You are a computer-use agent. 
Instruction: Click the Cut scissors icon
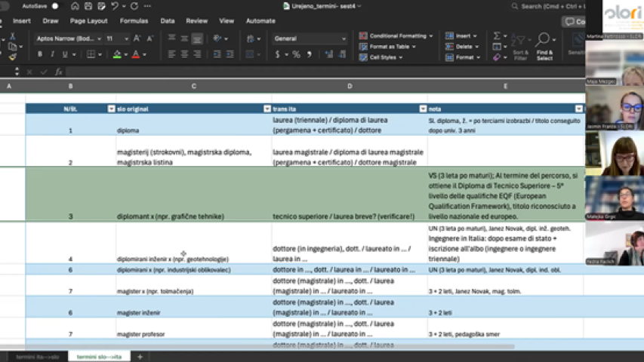(11, 35)
